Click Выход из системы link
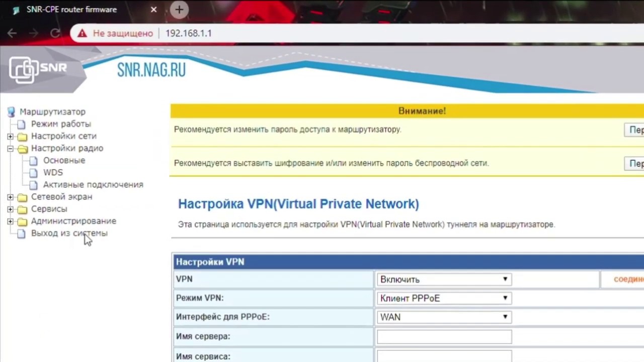 69,233
